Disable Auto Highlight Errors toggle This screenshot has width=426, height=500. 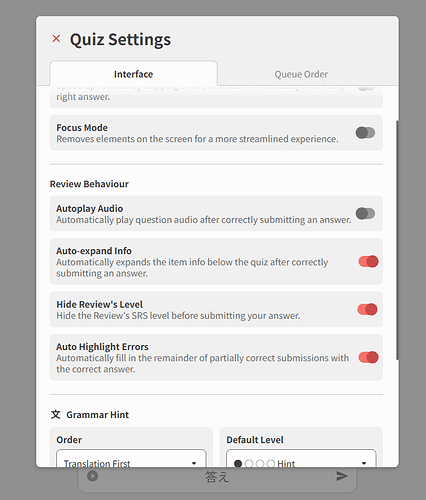368,357
